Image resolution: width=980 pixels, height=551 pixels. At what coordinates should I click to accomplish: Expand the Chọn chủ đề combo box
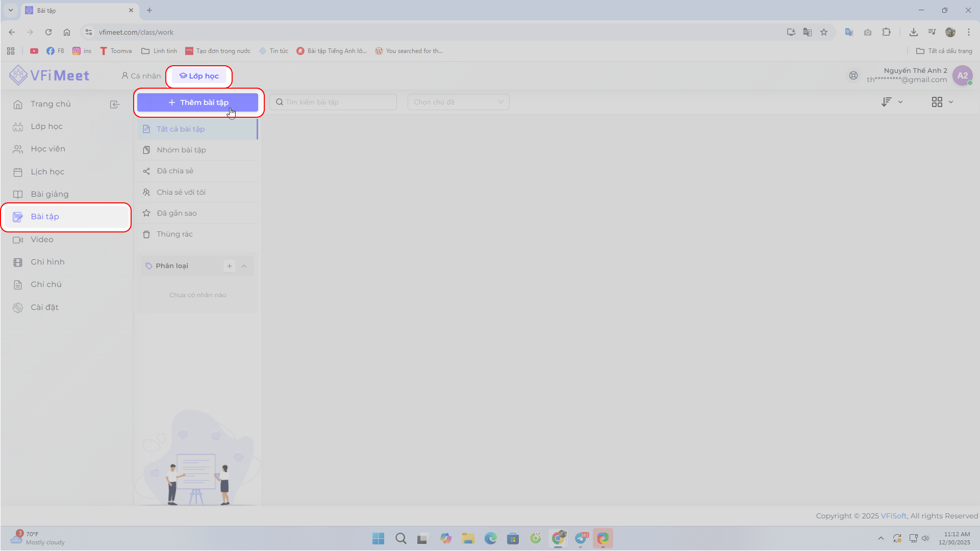coord(458,102)
